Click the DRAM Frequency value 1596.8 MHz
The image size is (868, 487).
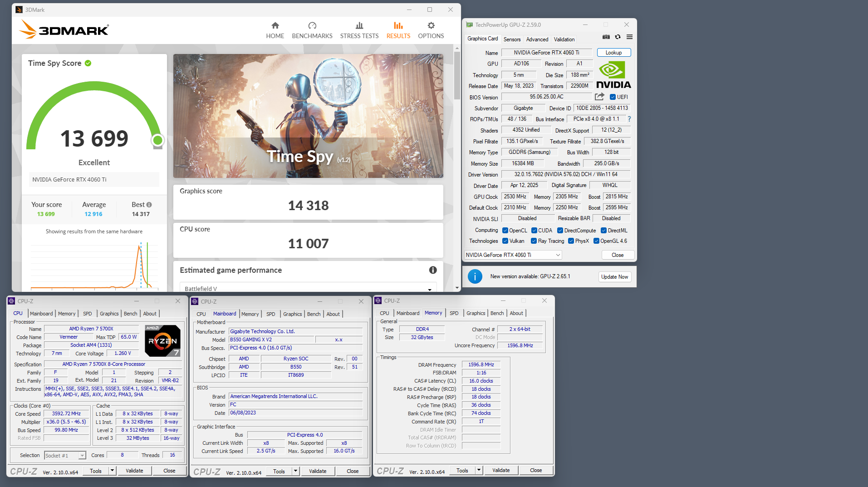point(481,364)
